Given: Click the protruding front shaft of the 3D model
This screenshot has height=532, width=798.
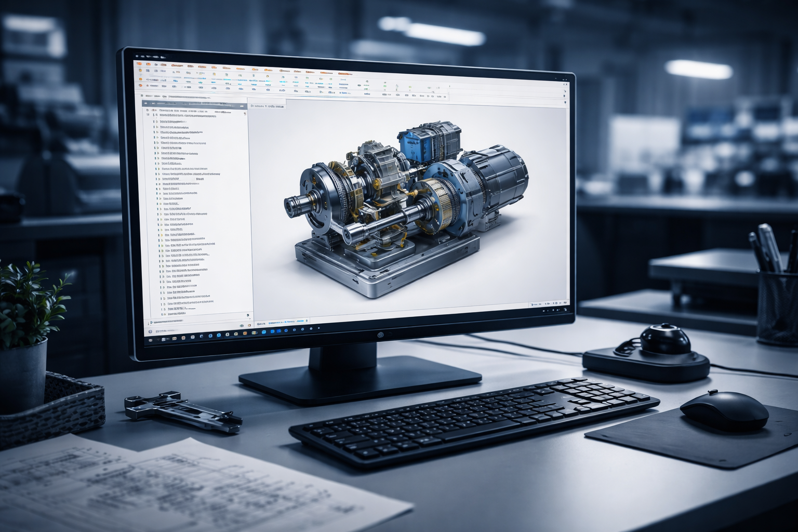Looking at the screenshot, I should (x=296, y=204).
